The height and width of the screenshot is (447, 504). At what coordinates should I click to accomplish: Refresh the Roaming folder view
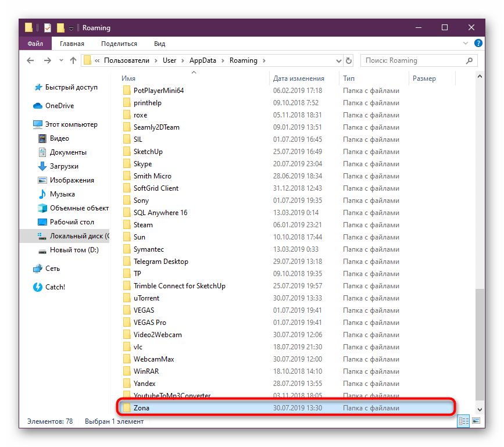click(x=349, y=60)
